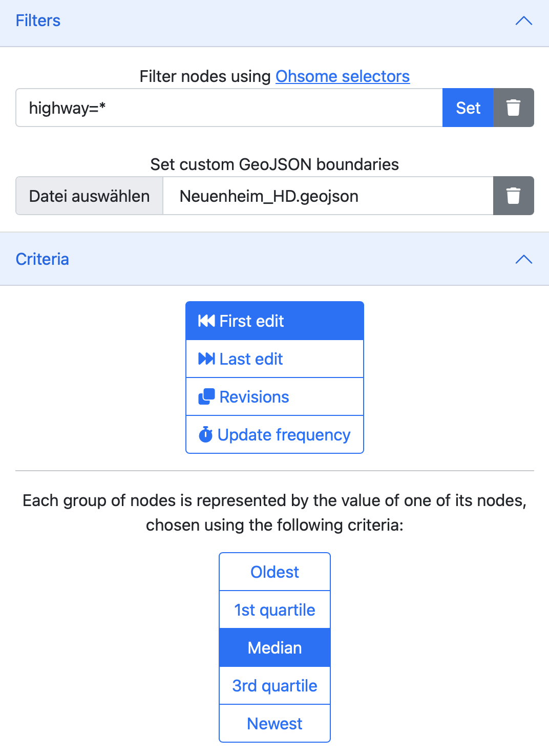Image resolution: width=549 pixels, height=756 pixels.
Task: Click the stacked copies icon beside Revisions
Action: pos(206,396)
